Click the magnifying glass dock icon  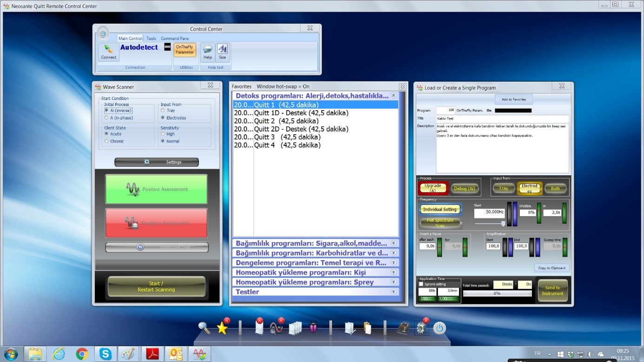click(x=204, y=328)
